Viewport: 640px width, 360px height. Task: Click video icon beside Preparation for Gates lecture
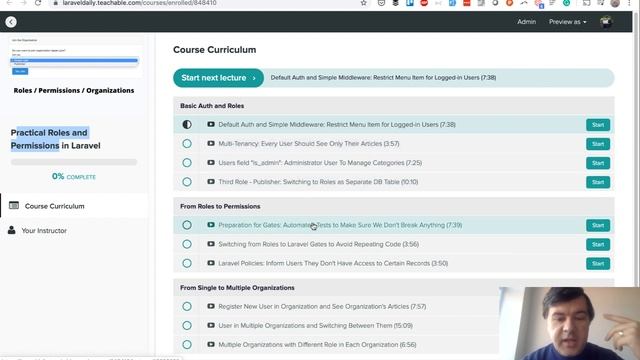[211, 224]
